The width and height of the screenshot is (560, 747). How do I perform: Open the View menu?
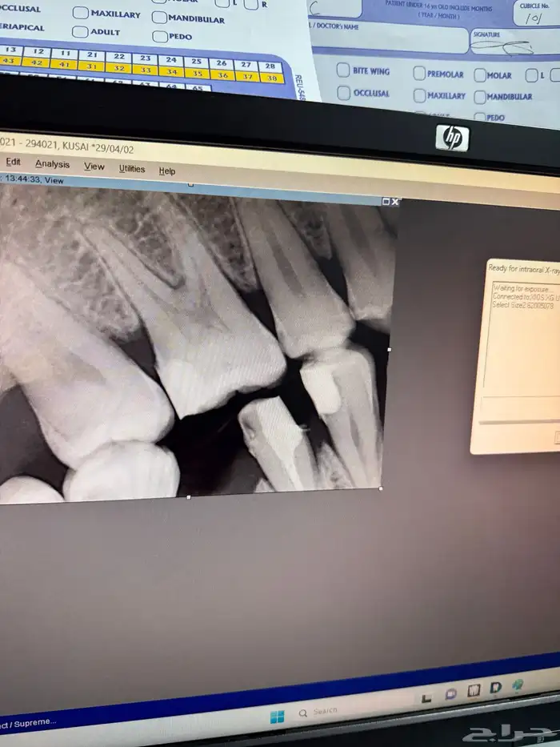click(x=94, y=167)
